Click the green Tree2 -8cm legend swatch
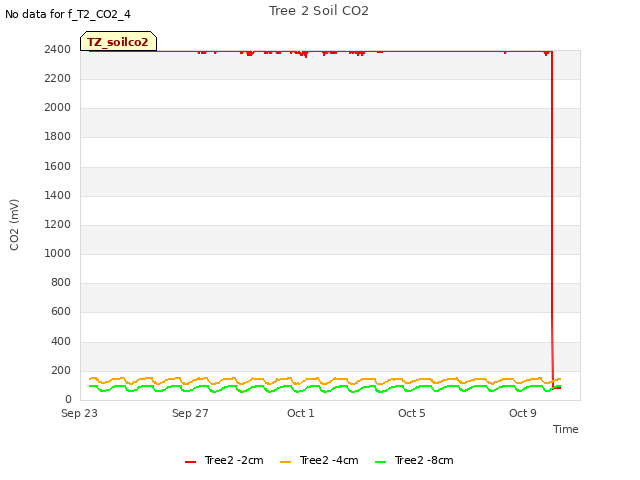 click(x=380, y=462)
